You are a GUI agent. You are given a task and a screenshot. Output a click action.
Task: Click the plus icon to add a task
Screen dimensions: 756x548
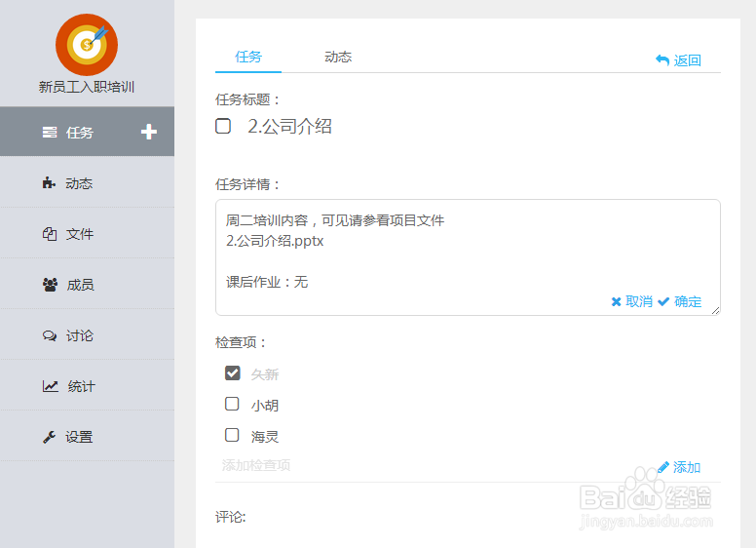[x=148, y=132]
